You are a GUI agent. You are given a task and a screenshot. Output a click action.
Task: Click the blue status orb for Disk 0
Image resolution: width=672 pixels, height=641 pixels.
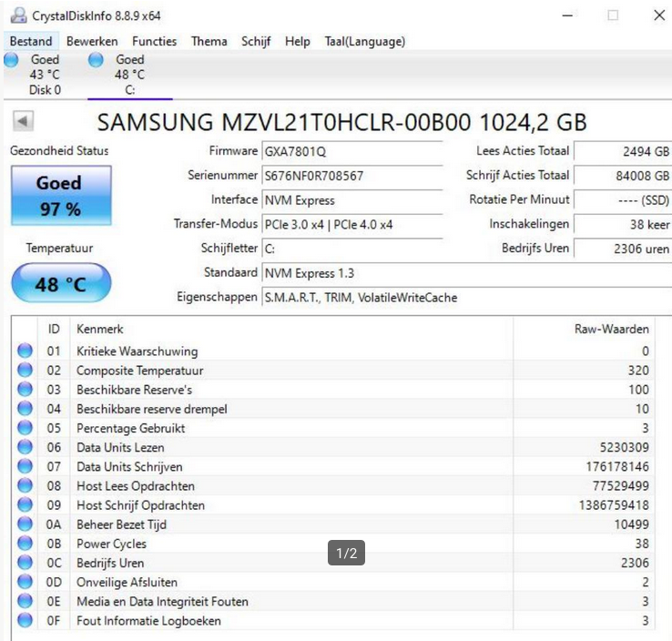(11, 60)
